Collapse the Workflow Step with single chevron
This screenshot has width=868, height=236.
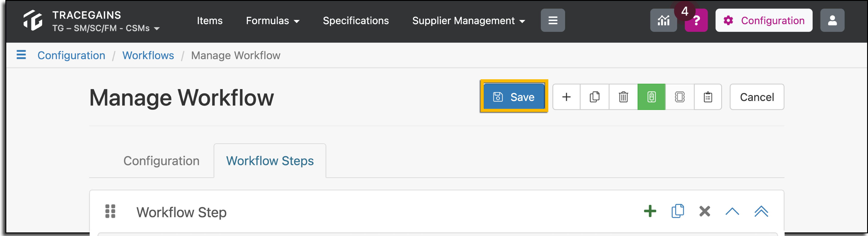[x=732, y=211]
